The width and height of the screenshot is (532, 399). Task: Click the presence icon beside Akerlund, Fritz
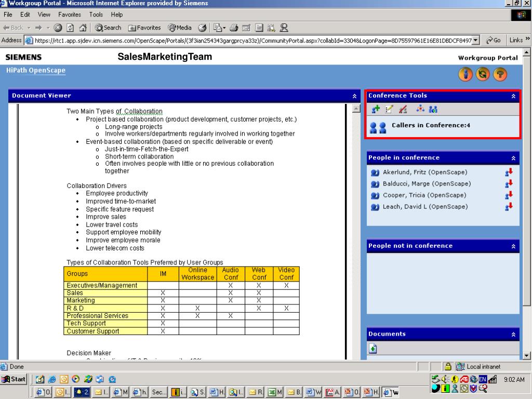[x=375, y=172]
